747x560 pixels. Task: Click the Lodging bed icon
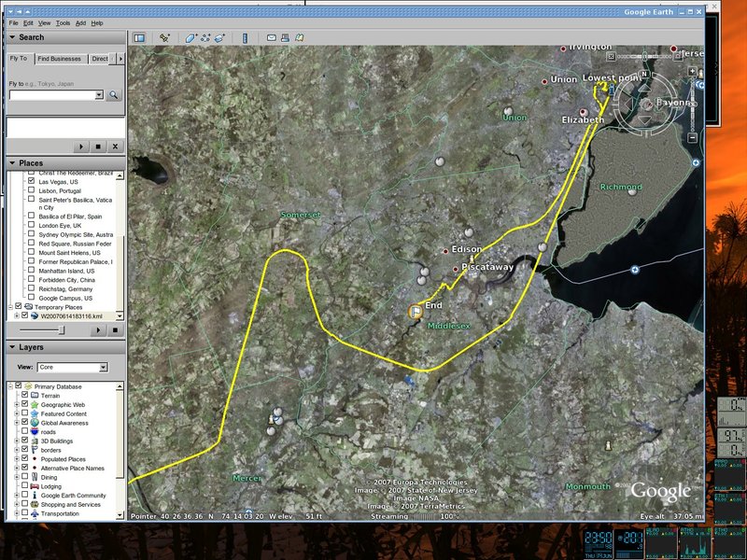click(x=35, y=486)
